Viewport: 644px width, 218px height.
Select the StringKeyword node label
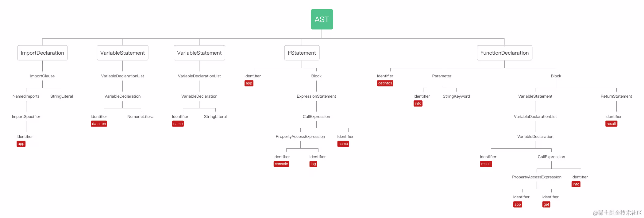coord(456,96)
